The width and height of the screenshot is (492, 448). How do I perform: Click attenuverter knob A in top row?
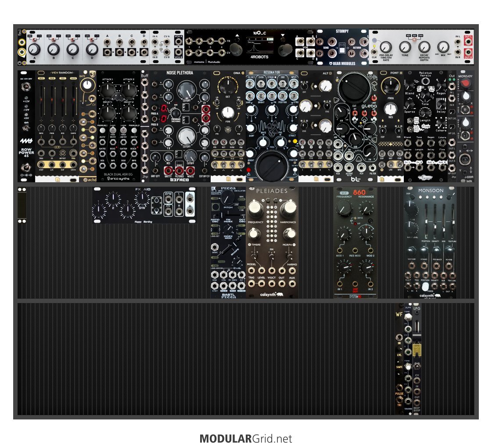tap(34, 49)
